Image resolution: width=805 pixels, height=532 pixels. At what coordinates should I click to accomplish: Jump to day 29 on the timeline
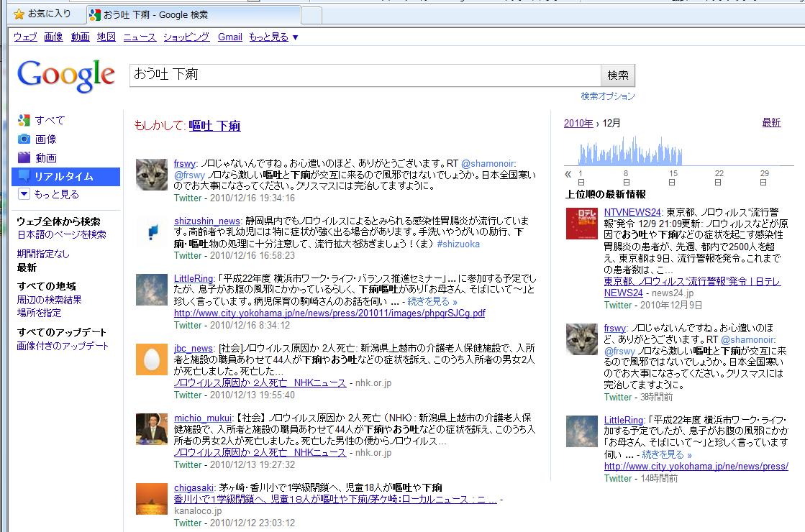765,178
